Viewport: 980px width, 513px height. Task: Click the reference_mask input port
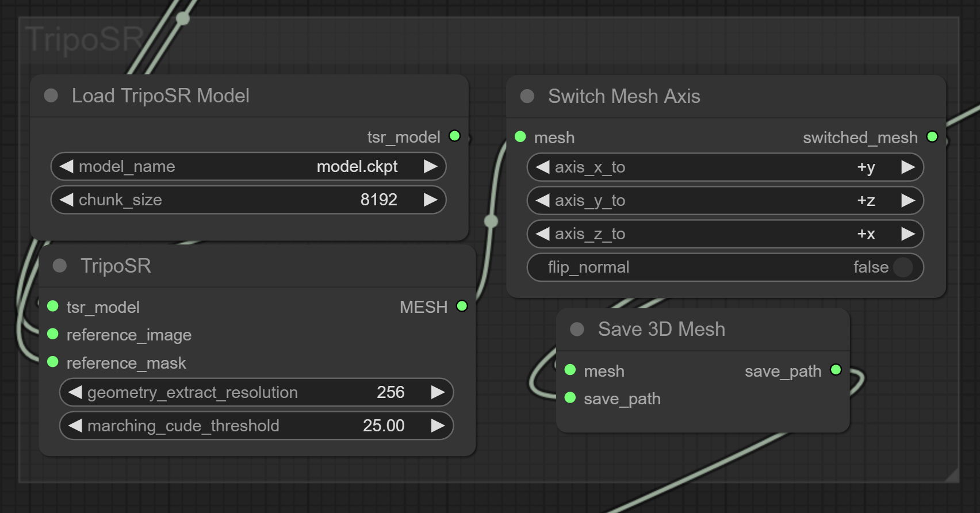point(53,362)
